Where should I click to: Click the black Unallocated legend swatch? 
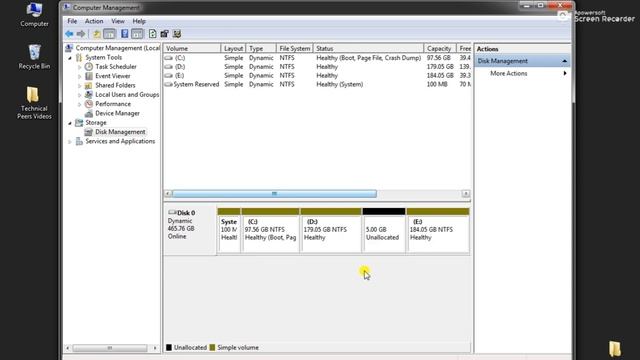pyautogui.click(x=169, y=347)
